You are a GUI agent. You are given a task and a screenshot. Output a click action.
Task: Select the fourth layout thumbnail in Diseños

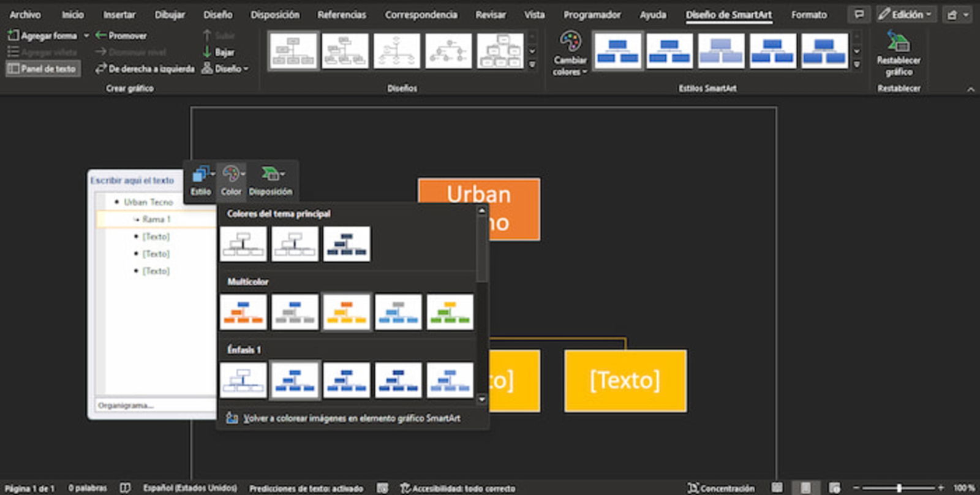tap(448, 51)
